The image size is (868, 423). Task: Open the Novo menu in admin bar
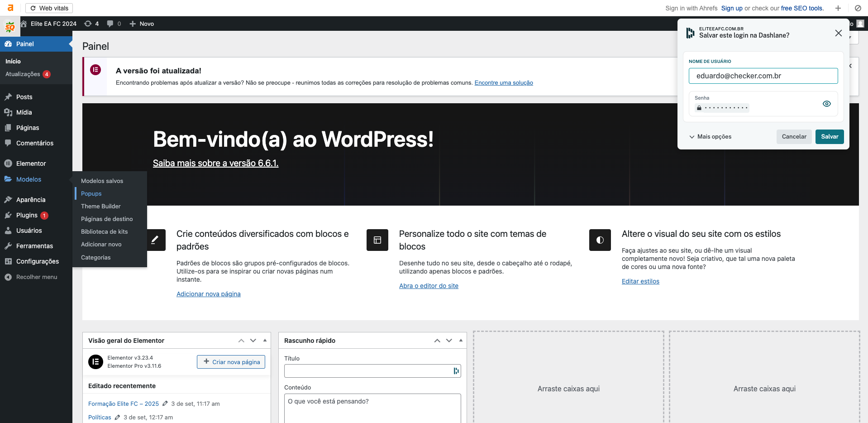click(x=142, y=24)
